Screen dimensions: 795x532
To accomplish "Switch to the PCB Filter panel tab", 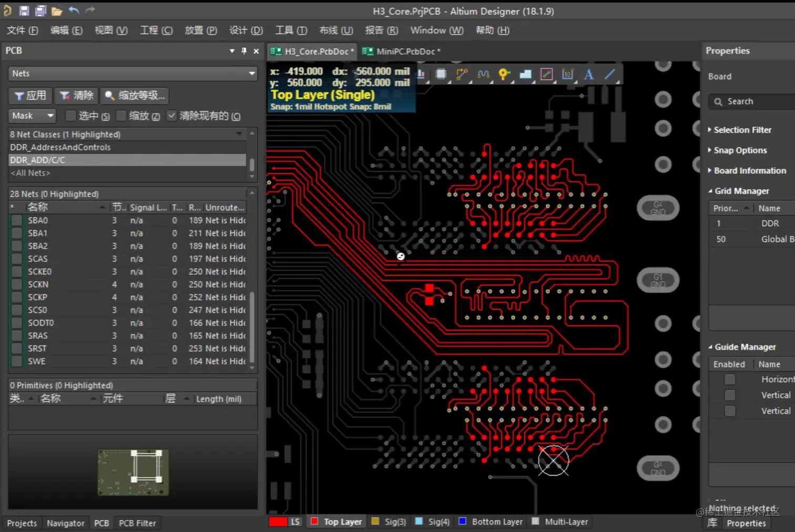I will [x=137, y=523].
